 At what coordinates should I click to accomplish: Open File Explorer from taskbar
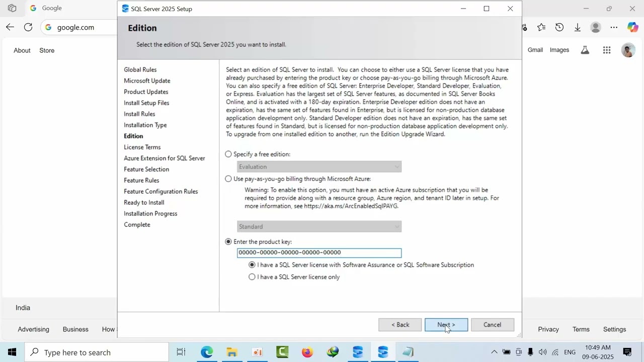[232, 352]
